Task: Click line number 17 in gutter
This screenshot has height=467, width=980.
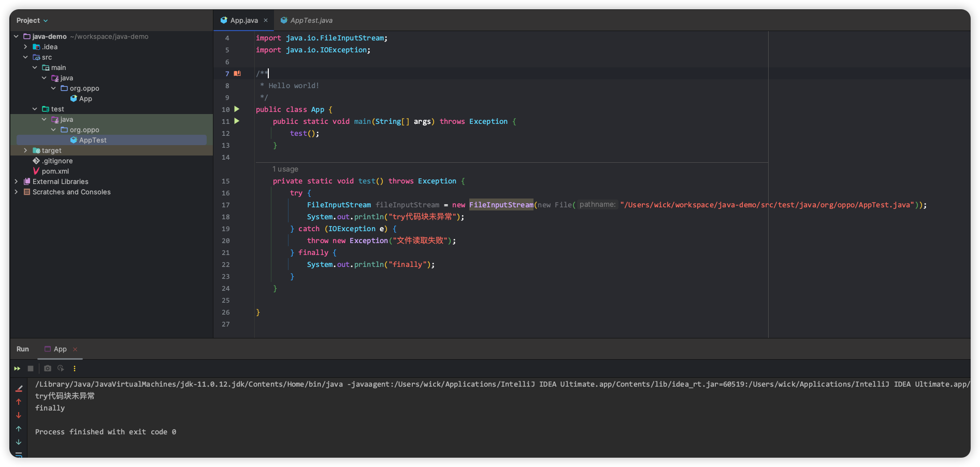Action: click(x=226, y=205)
